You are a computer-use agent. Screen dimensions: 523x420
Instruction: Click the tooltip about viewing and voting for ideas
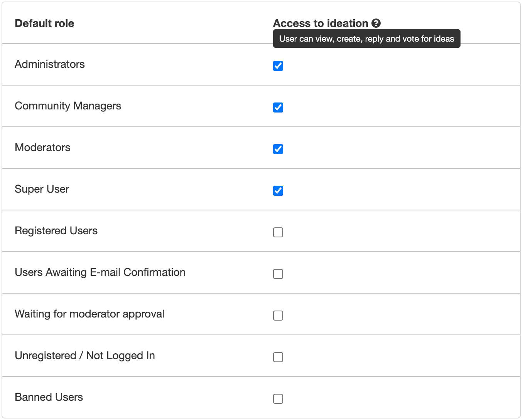click(x=366, y=39)
